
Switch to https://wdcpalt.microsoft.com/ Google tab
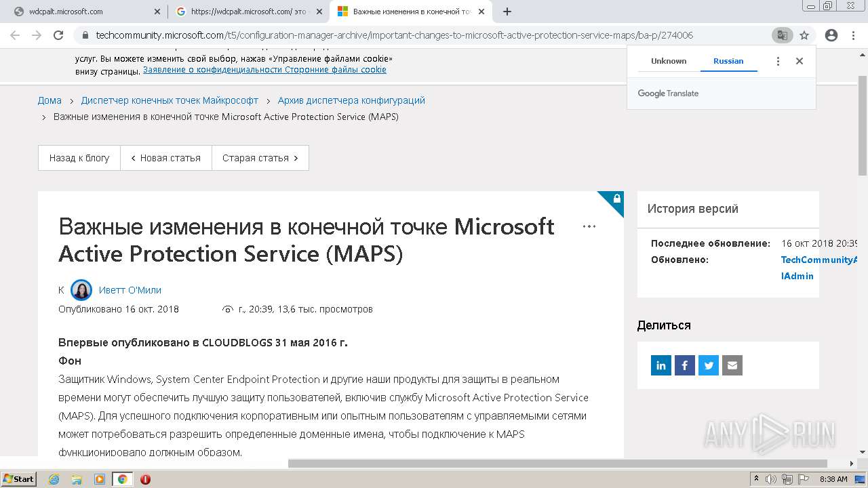click(x=244, y=12)
